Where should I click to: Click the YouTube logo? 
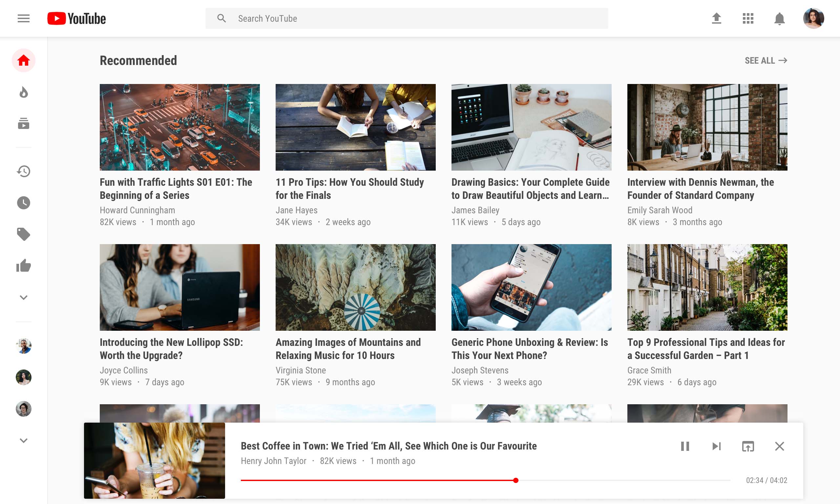(x=76, y=18)
